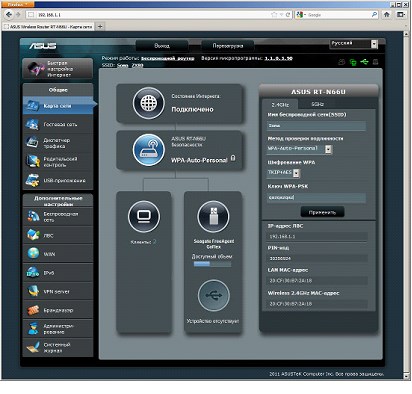Open the address bar history dropdown arrow

[x=281, y=15]
